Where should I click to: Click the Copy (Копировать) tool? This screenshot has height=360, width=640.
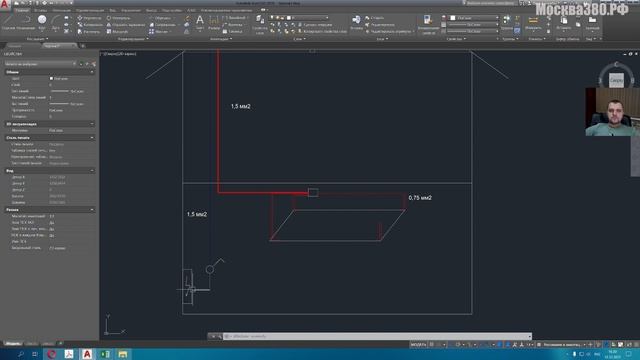click(89, 24)
